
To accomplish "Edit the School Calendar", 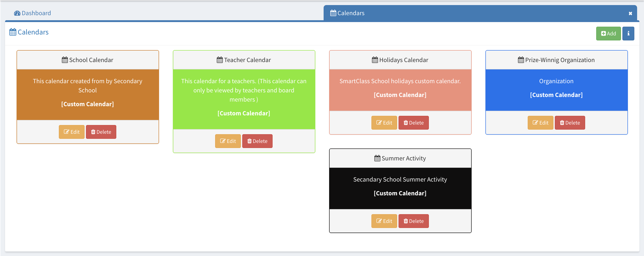I will click(71, 132).
